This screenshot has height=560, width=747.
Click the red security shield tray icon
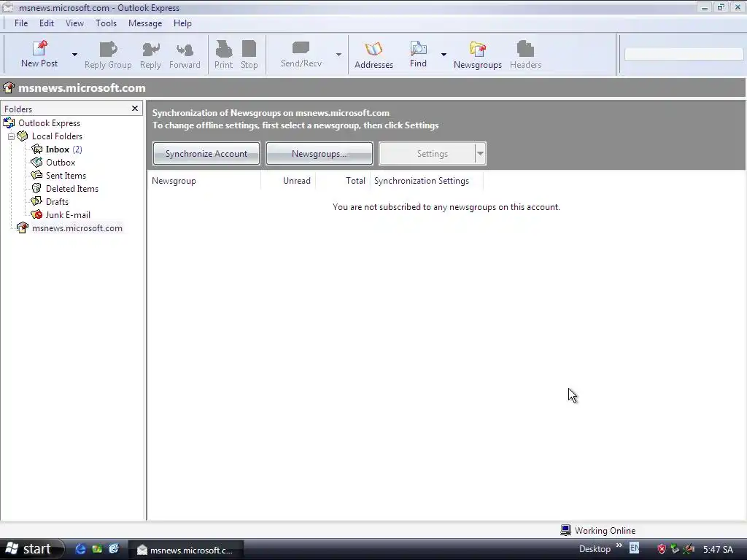coord(661,549)
